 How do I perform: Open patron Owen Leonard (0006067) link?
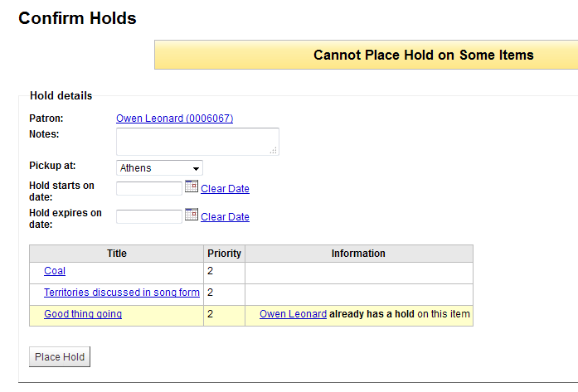[x=174, y=119]
